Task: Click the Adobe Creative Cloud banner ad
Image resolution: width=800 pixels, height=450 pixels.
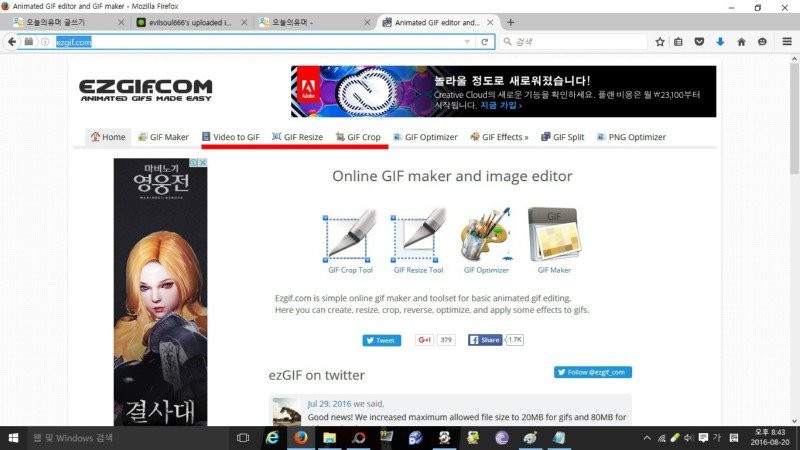Action: click(503, 91)
